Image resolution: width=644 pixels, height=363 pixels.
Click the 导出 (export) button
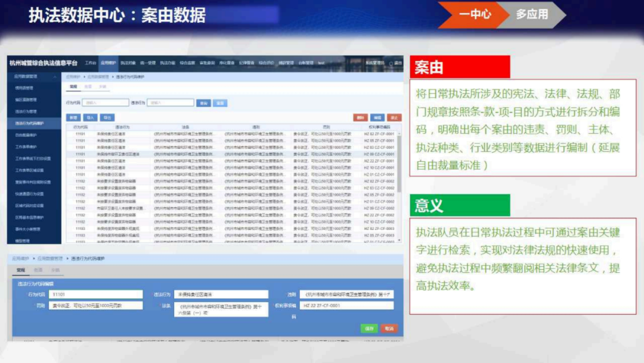coord(108,118)
